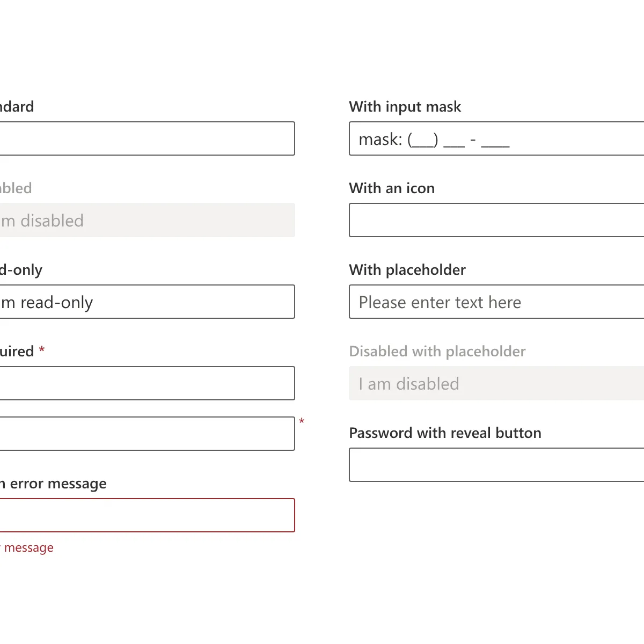Click the disabled field reading "m disabled"

tap(147, 220)
